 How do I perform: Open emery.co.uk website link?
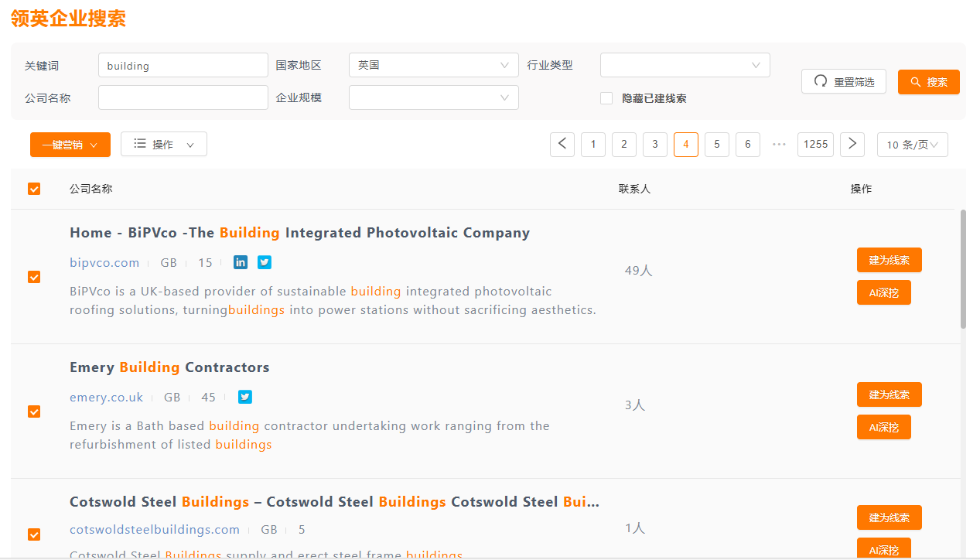pos(106,398)
